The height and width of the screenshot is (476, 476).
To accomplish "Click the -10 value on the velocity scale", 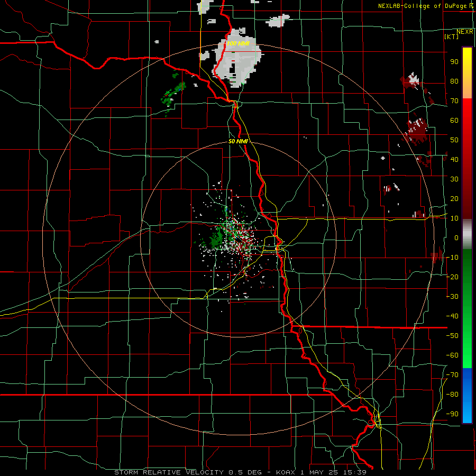I will coord(452,258).
